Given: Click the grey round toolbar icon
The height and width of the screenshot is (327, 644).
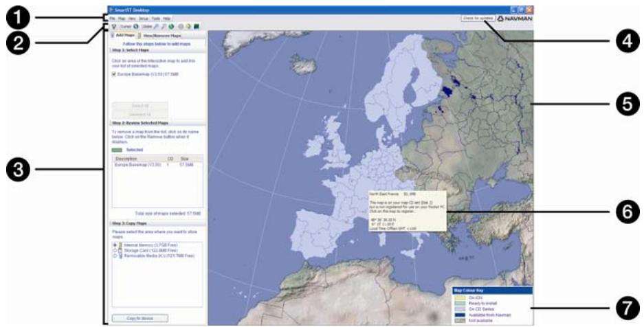Looking at the screenshot, I should pos(181,27).
